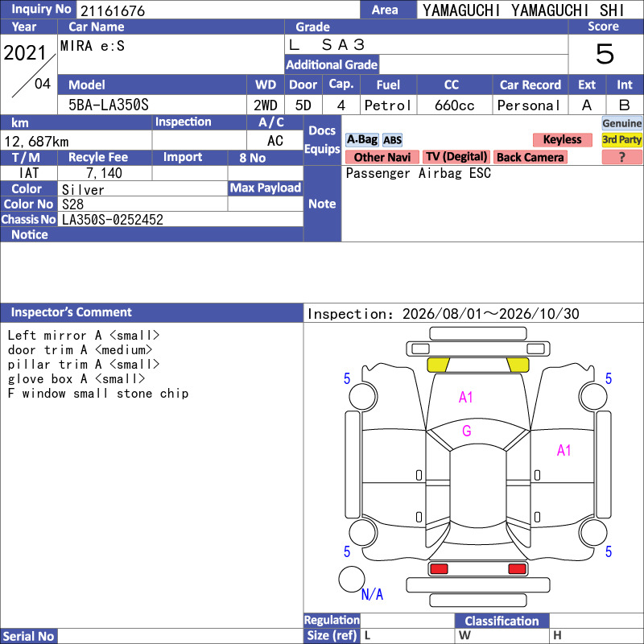Click the door count 5D
This screenshot has height=644, width=644.
tap(303, 105)
